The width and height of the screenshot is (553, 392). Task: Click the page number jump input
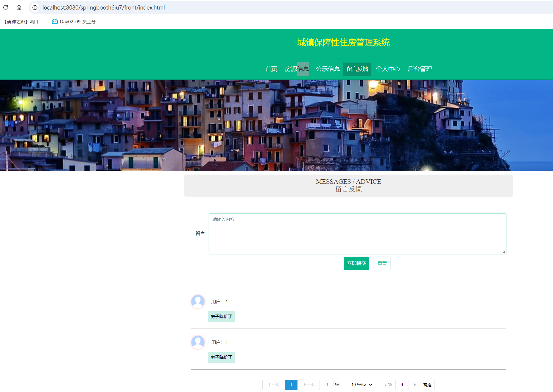coord(402,385)
